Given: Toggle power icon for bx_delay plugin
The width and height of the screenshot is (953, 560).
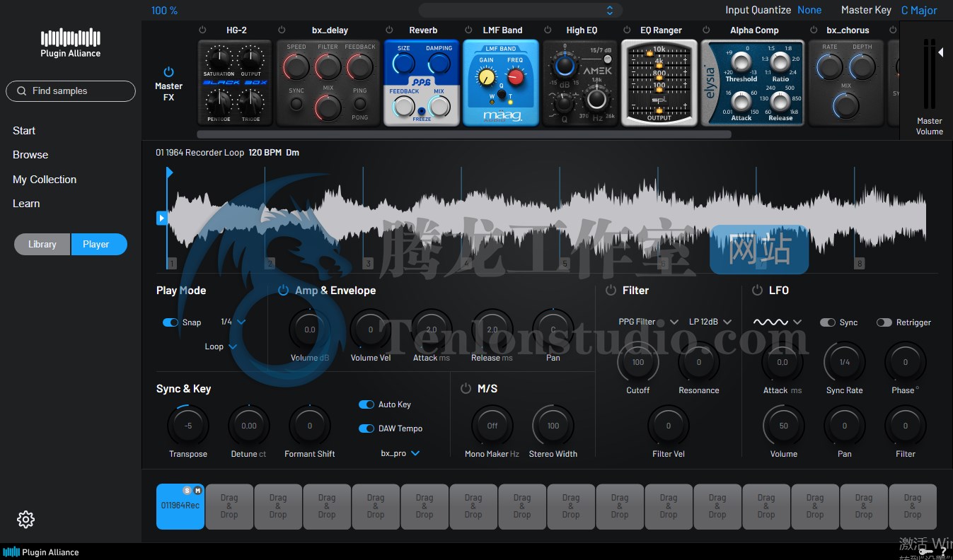Looking at the screenshot, I should pyautogui.click(x=282, y=30).
